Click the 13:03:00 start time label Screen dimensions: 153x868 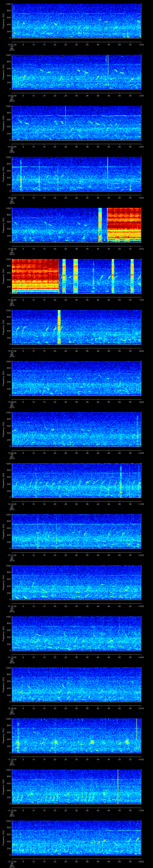[12, 147]
